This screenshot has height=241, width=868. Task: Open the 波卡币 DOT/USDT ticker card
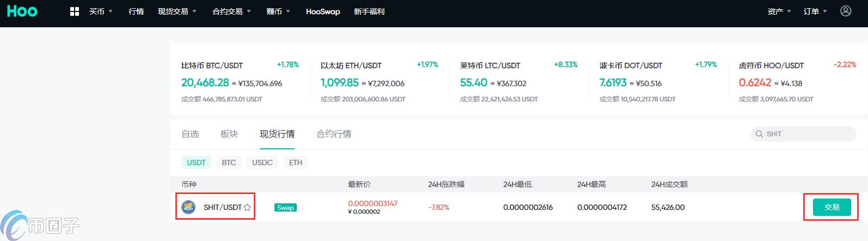coord(658,82)
